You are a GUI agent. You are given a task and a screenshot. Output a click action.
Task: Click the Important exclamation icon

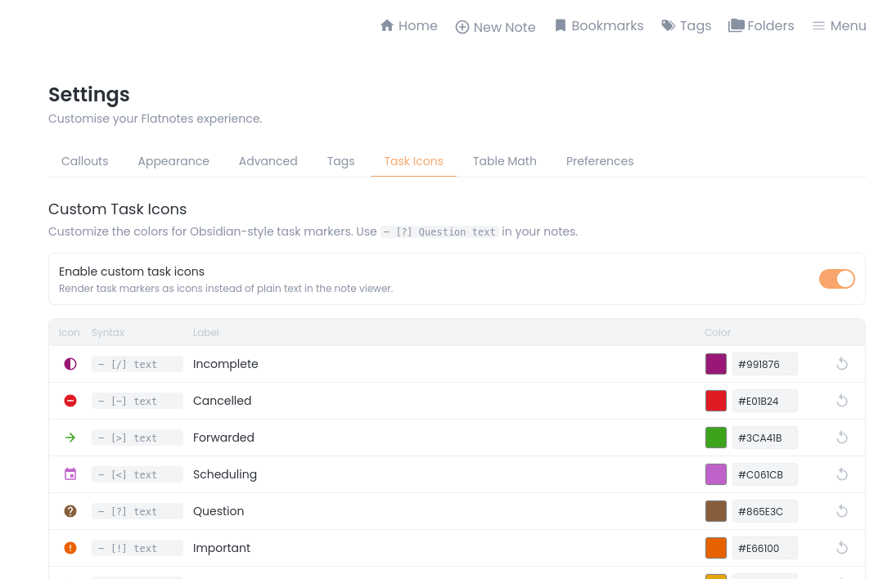click(70, 547)
